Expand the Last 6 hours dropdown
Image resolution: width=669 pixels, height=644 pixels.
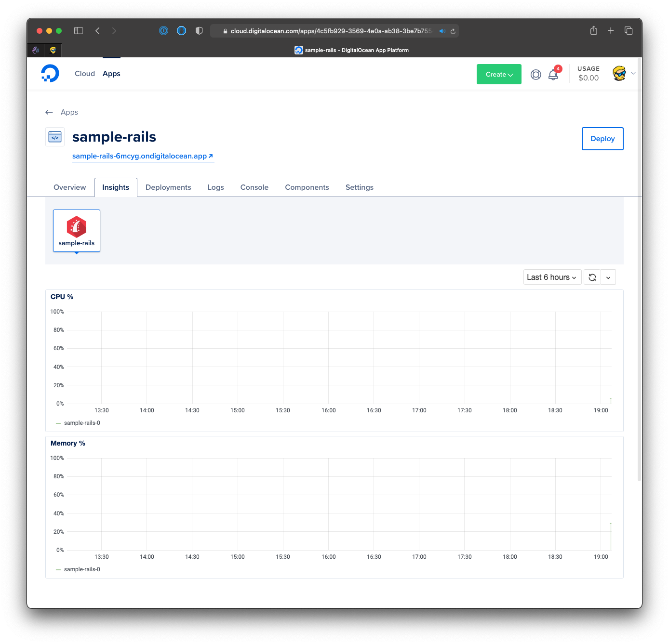(x=552, y=277)
